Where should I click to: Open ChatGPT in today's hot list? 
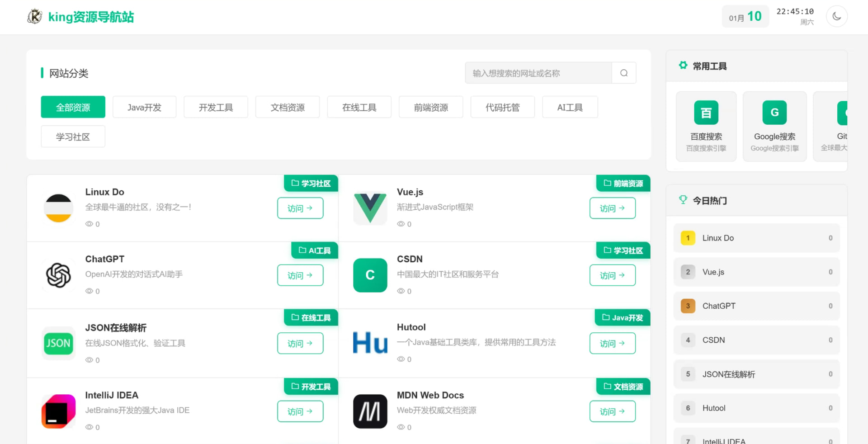pos(756,306)
